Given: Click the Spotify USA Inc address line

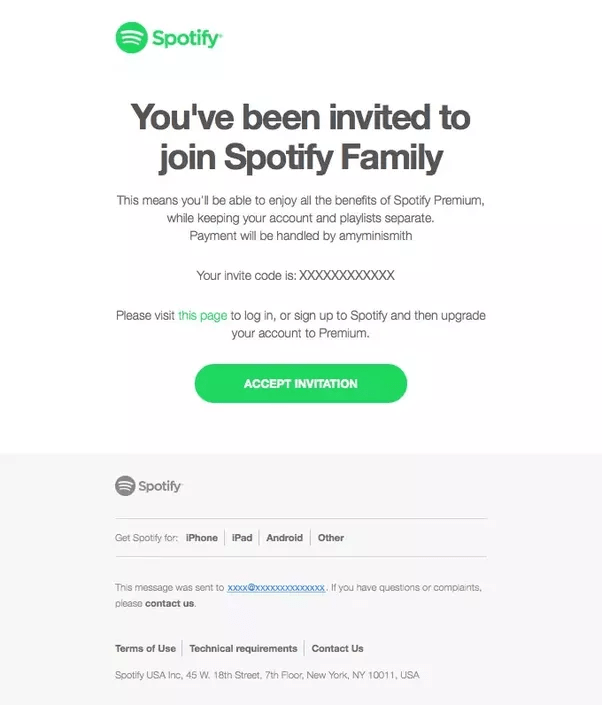Looking at the screenshot, I should click(x=267, y=675).
